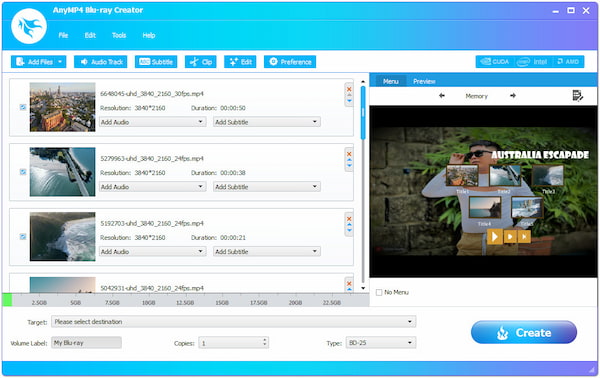The width and height of the screenshot is (600, 378).
Task: Open the Edit menu
Action: click(90, 35)
